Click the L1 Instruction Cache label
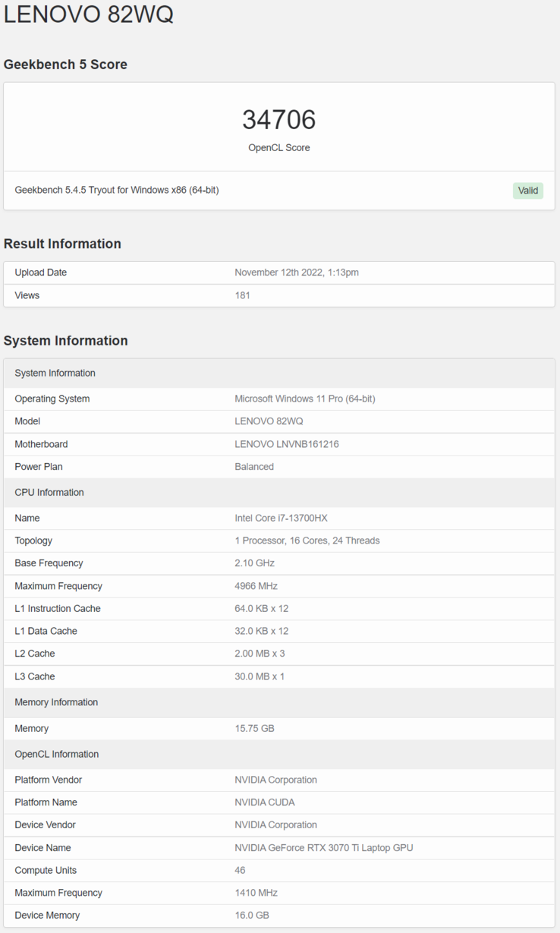 [x=58, y=609]
